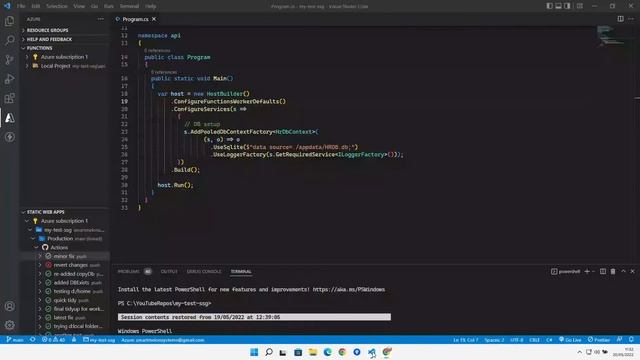Kill terminal with trash icon
Screen dimensions: 640x360
point(613,271)
